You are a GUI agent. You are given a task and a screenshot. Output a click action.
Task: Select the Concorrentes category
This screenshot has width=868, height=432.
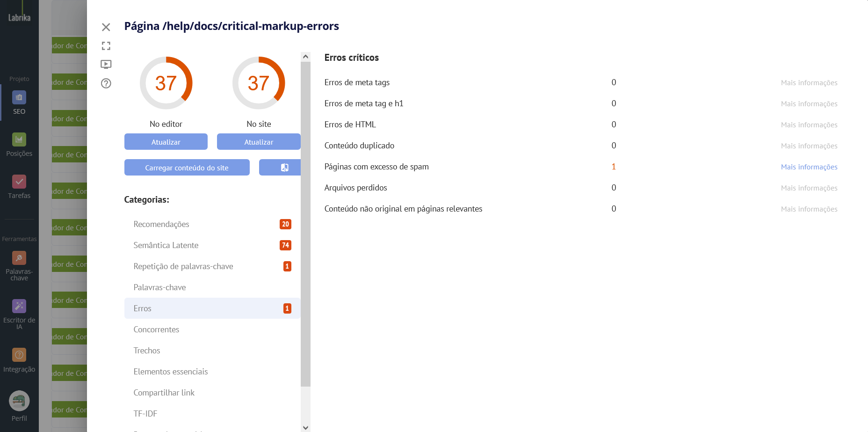tap(156, 329)
